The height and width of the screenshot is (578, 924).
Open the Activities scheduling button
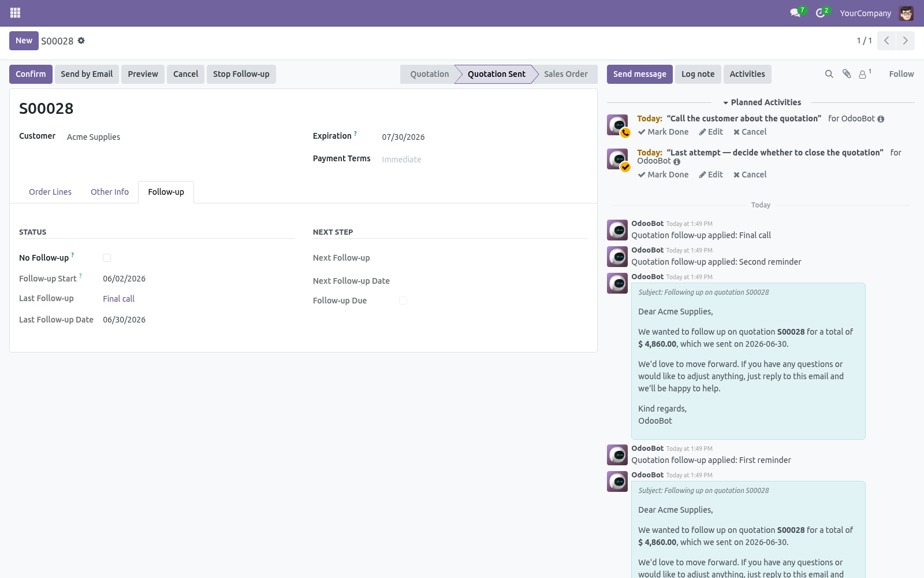(x=747, y=74)
